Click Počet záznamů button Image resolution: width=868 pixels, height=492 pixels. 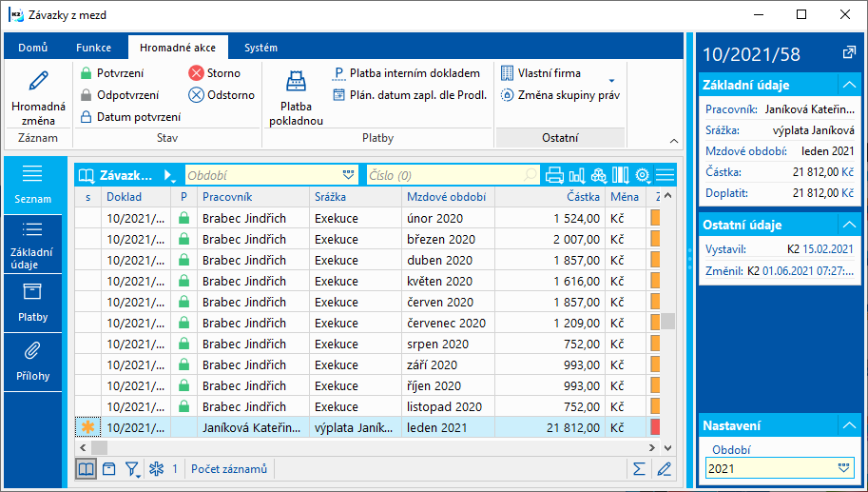(229, 469)
